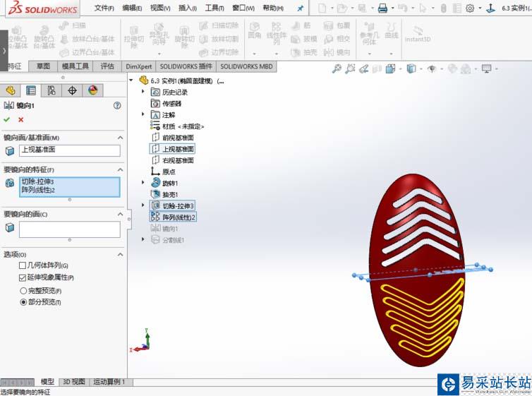Select 抽壳1 in the feature tree
This screenshot has width=532, height=396.
pos(170,194)
